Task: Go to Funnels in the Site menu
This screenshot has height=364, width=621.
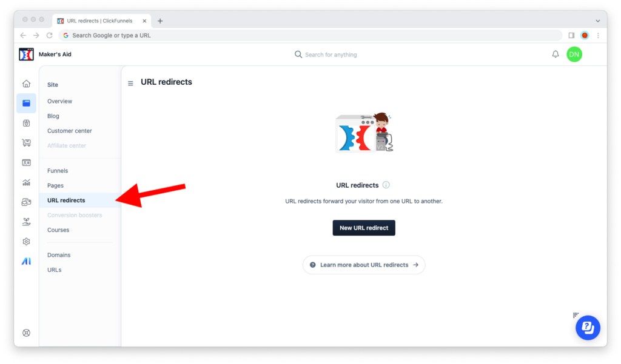Action: pos(58,171)
